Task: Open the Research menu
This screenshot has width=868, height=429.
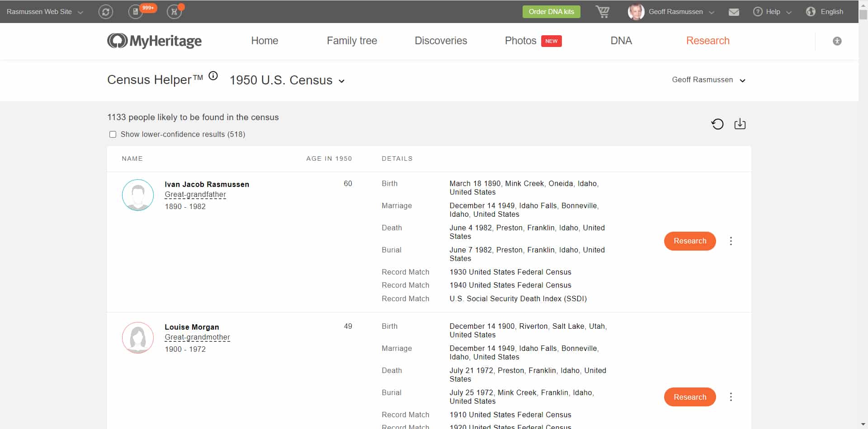Action: 708,41
